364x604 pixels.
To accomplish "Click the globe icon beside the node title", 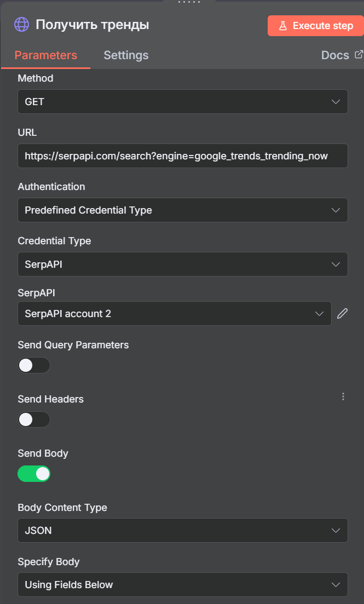I will coord(21,25).
